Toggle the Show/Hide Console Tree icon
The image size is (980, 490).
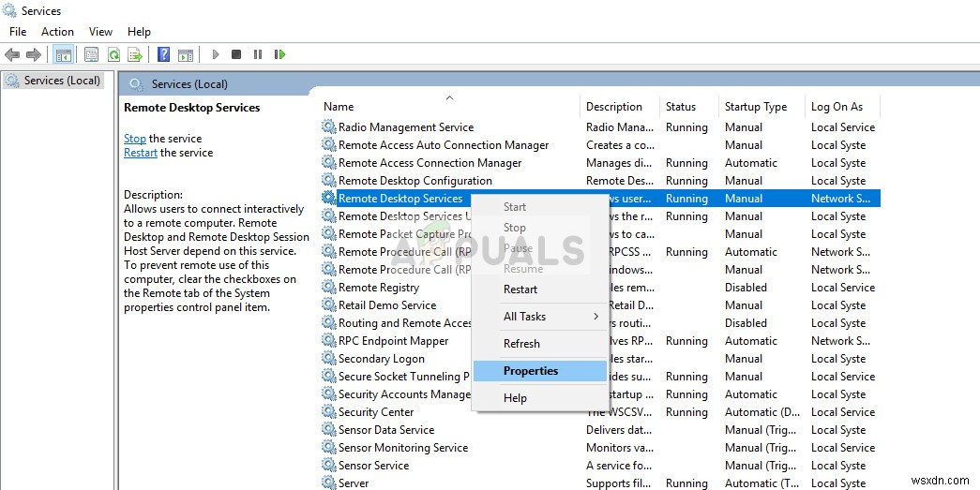(63, 55)
